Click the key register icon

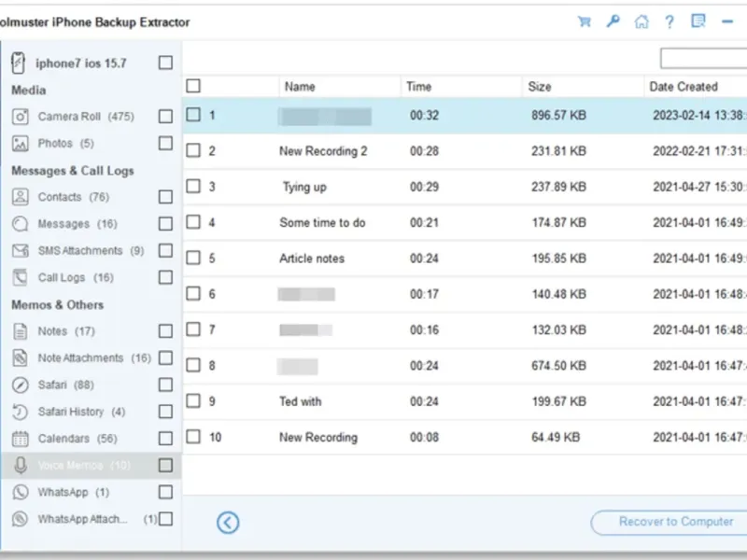pos(613,21)
